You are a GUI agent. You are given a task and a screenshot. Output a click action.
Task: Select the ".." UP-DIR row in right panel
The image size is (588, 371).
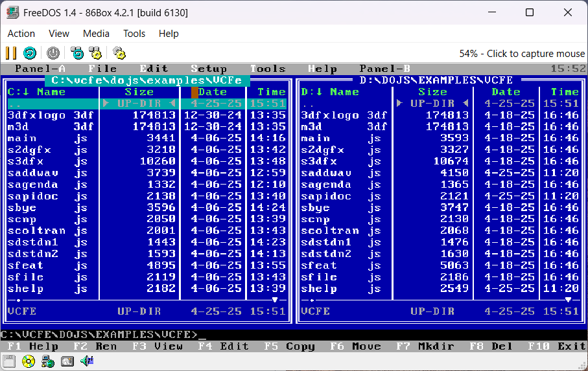click(x=440, y=104)
